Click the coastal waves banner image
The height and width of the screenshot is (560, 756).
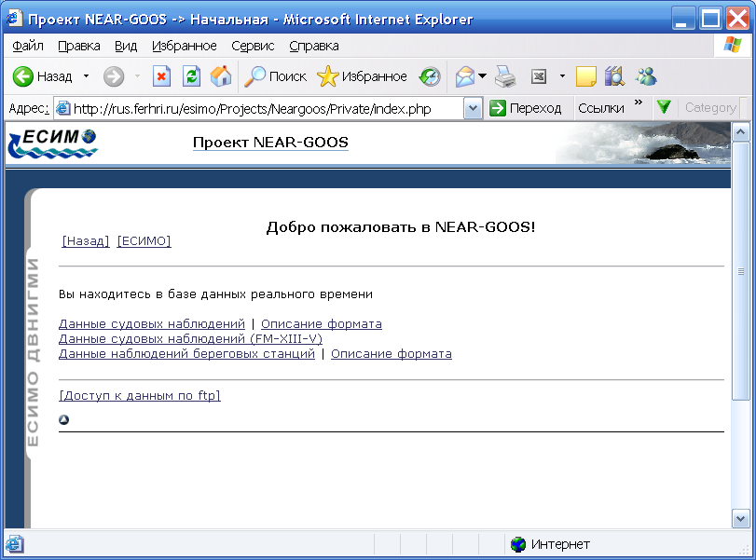click(x=643, y=143)
